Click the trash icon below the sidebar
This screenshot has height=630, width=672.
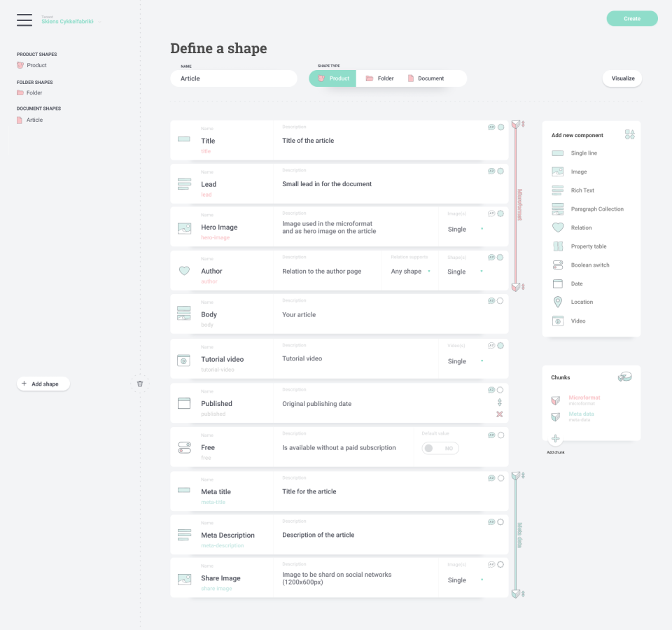pos(140,383)
